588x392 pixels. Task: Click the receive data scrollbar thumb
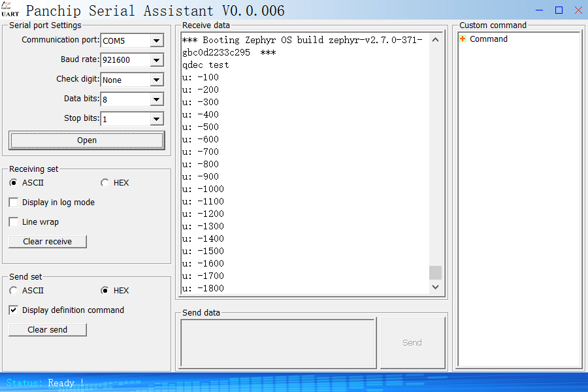tap(435, 272)
